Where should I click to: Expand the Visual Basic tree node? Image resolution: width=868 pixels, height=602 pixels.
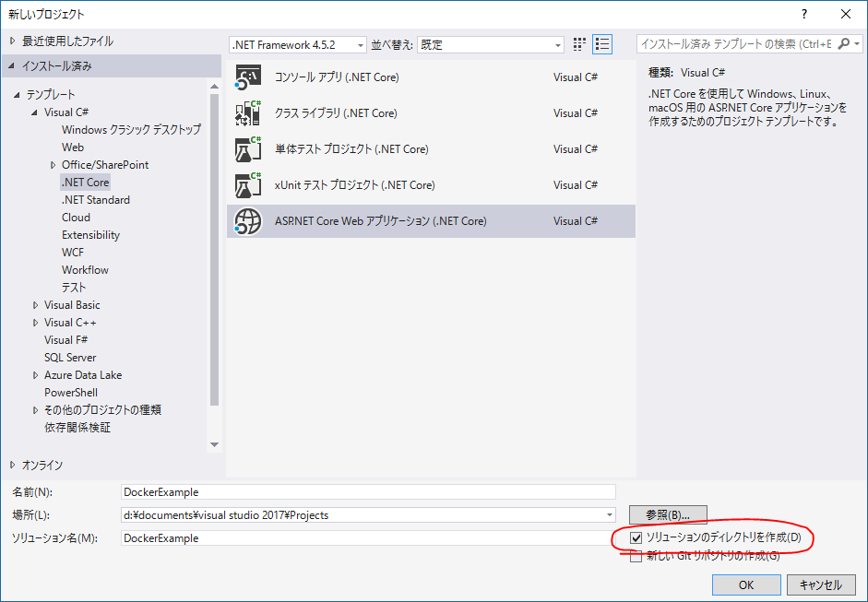pos(35,305)
